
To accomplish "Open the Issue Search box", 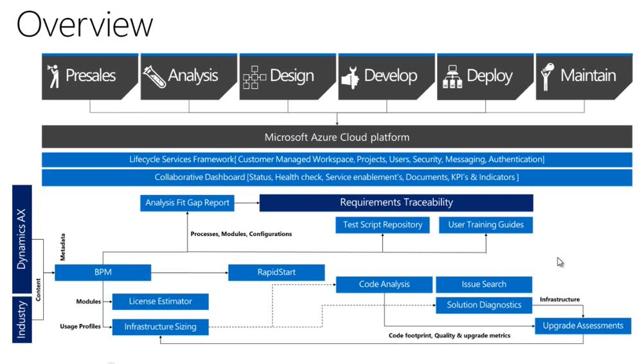I will click(484, 284).
